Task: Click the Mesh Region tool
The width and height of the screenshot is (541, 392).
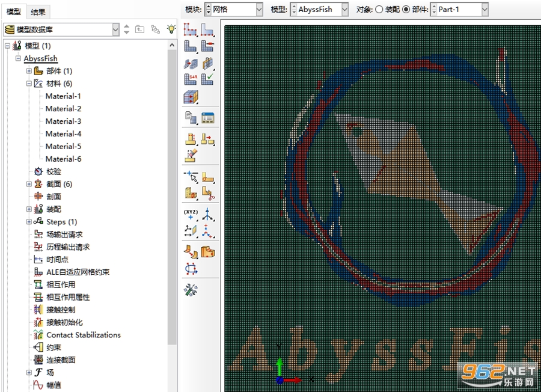Action: point(207,46)
